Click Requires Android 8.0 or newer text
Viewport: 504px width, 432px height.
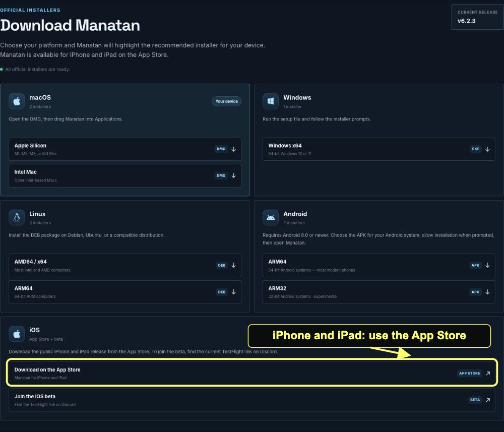point(379,239)
